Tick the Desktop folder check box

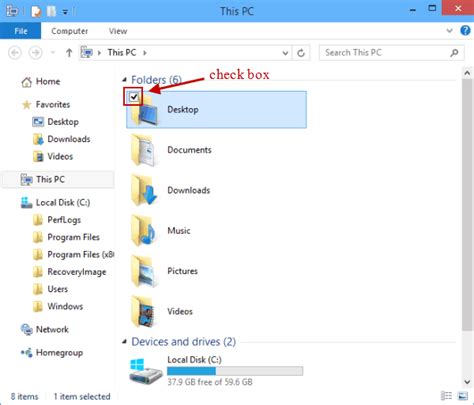[134, 97]
